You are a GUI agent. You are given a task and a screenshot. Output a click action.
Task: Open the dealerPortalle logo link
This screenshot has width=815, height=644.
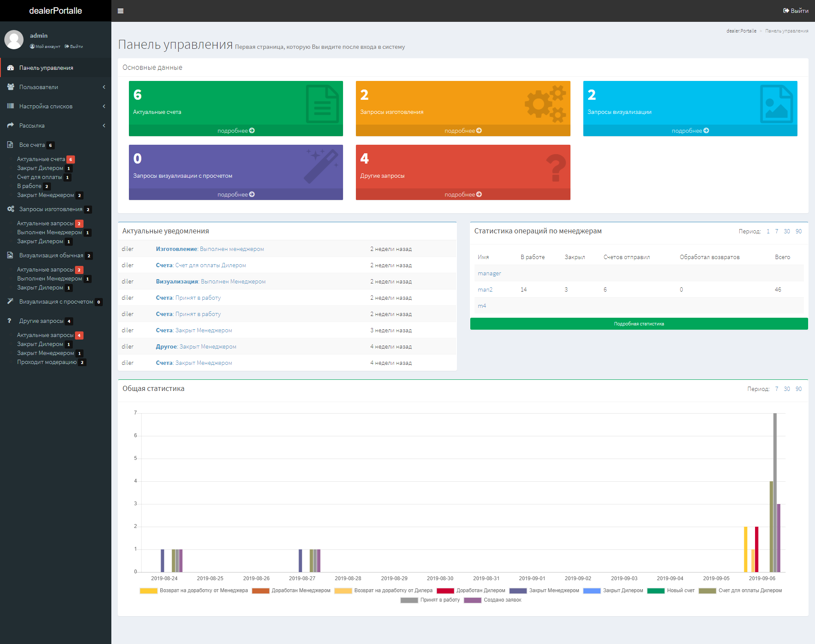pos(56,11)
